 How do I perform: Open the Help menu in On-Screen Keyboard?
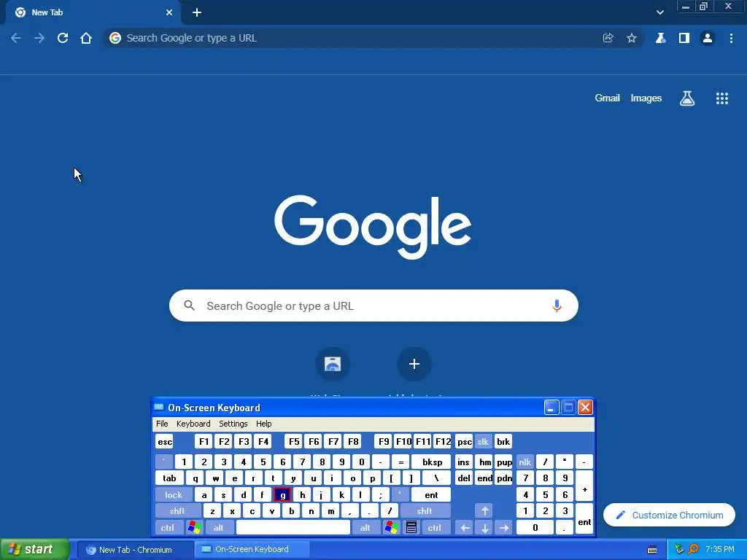[x=263, y=424]
